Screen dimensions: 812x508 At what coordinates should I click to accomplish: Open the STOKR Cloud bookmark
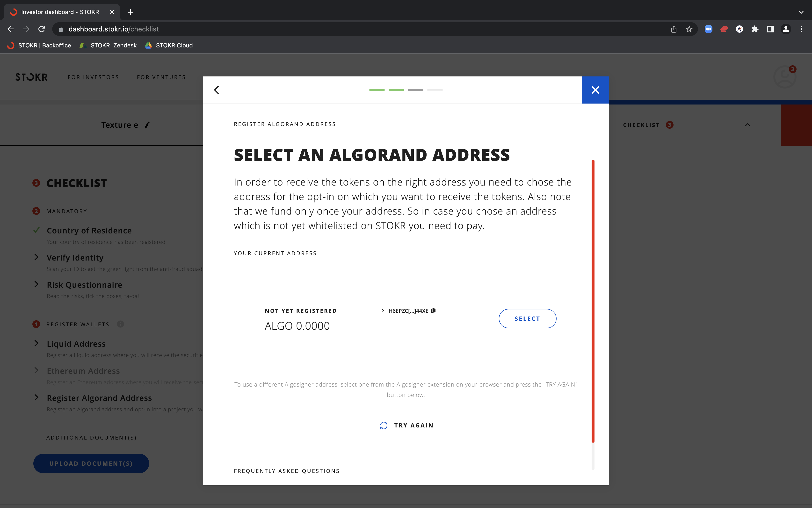[x=169, y=45]
